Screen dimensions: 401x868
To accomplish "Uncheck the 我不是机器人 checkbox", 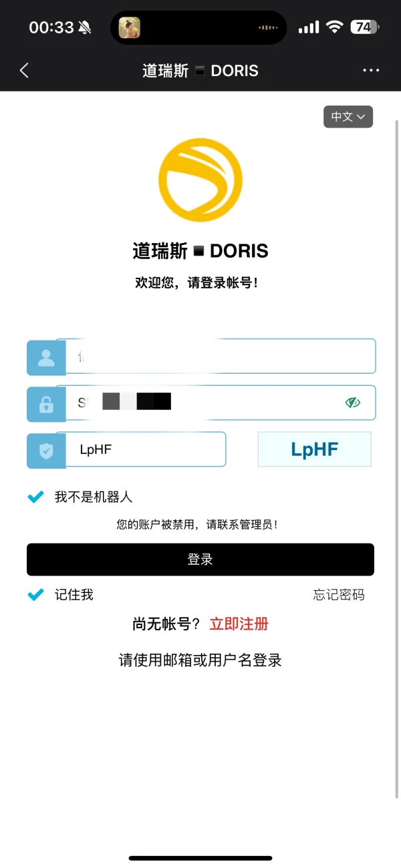I will [x=35, y=497].
